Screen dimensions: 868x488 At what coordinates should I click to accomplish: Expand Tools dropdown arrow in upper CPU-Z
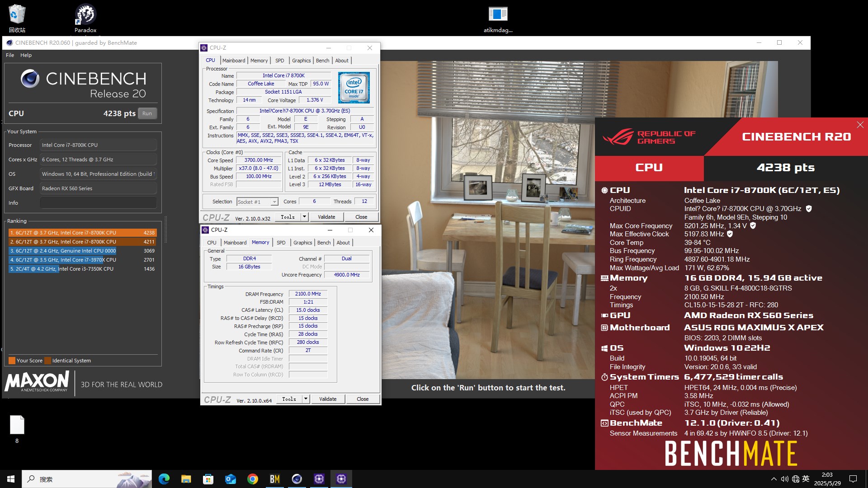(x=304, y=217)
